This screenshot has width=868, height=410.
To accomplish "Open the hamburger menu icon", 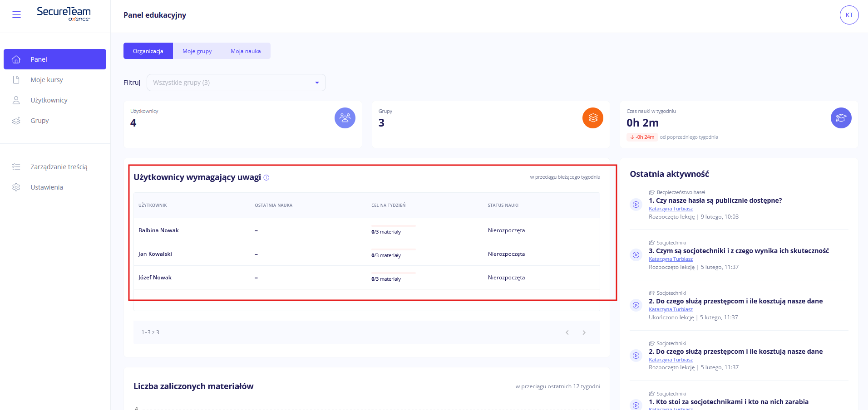I will pyautogui.click(x=16, y=15).
